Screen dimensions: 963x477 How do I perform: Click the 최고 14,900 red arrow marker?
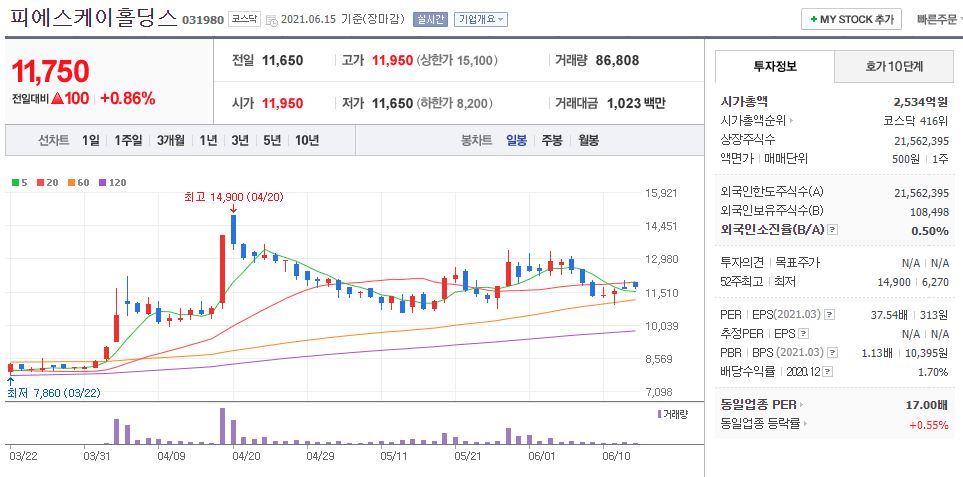click(x=233, y=209)
